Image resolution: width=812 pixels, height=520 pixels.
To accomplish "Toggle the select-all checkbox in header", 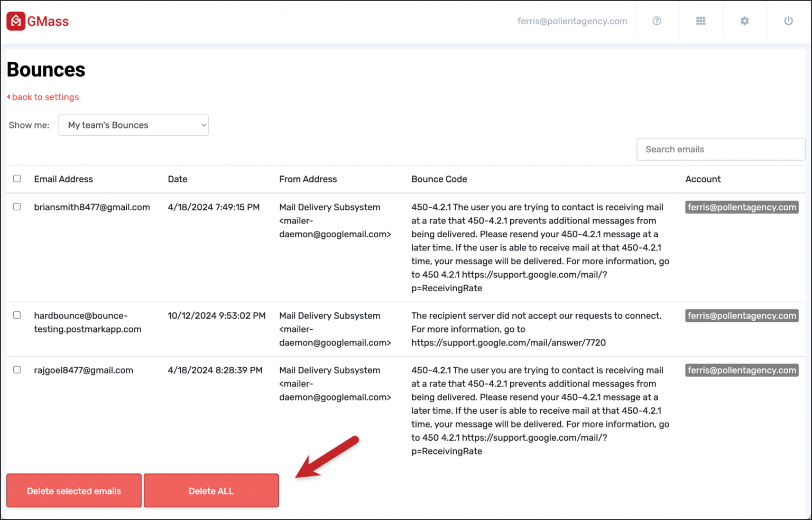I will click(x=17, y=179).
